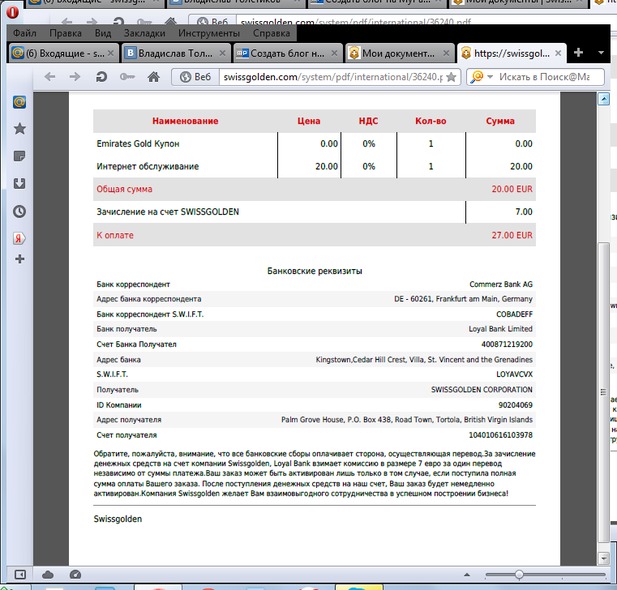This screenshot has height=590, width=617.
Task: Open the tab list dropdown arrow
Action: 601,52
